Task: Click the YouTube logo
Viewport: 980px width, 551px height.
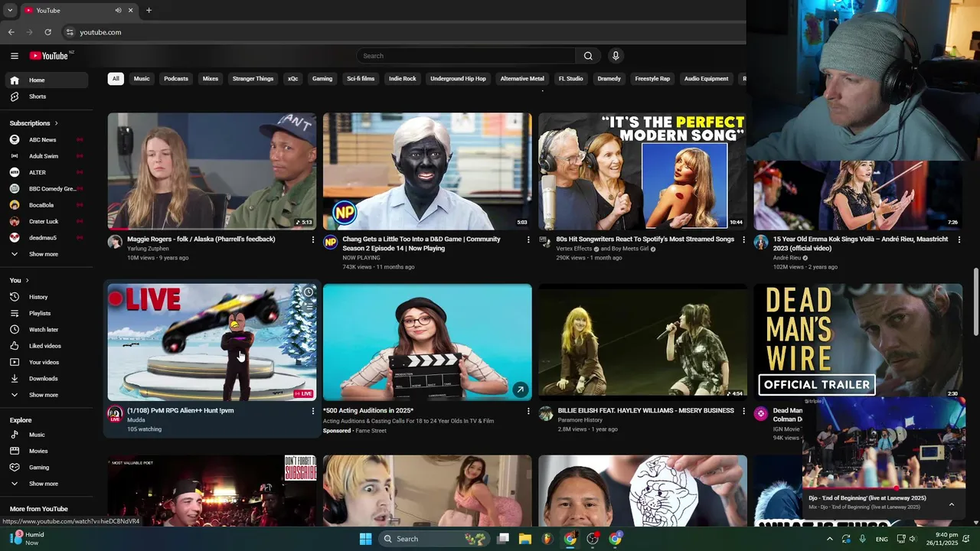Action: pos(49,56)
